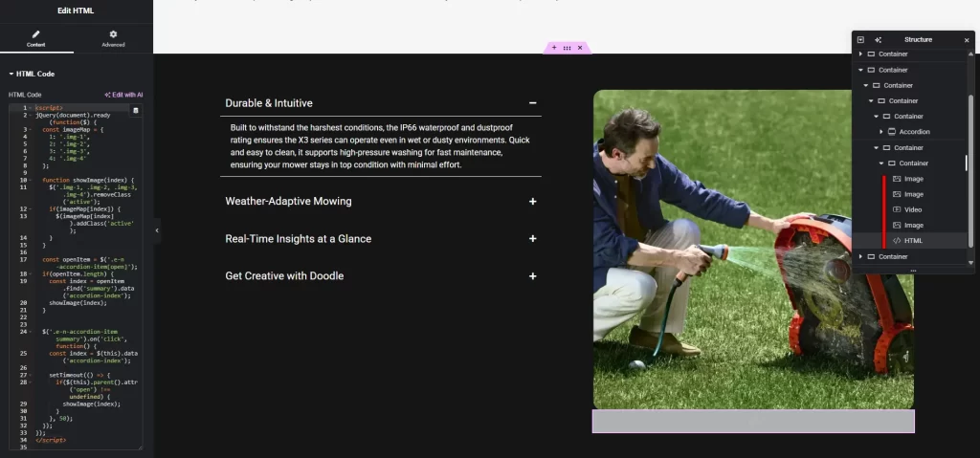Expand the collapsed Container at Structure top
The height and width of the screenshot is (458, 980).
[x=861, y=55]
